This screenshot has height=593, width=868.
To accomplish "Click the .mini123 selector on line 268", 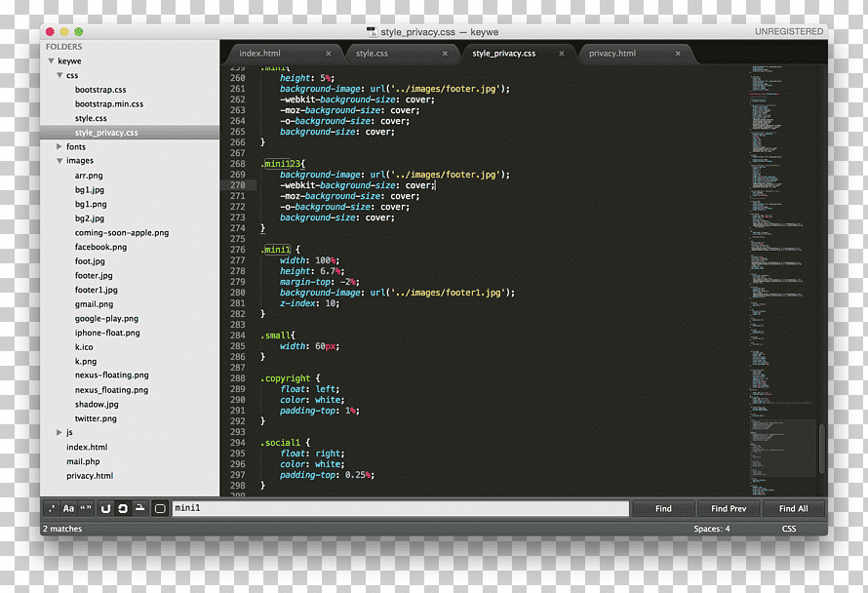I will click(x=281, y=164).
